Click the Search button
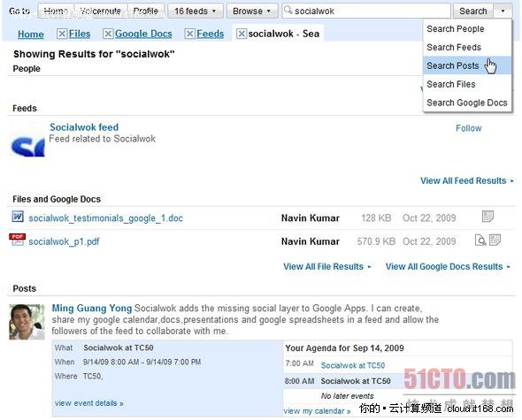522x420 pixels. (x=473, y=11)
